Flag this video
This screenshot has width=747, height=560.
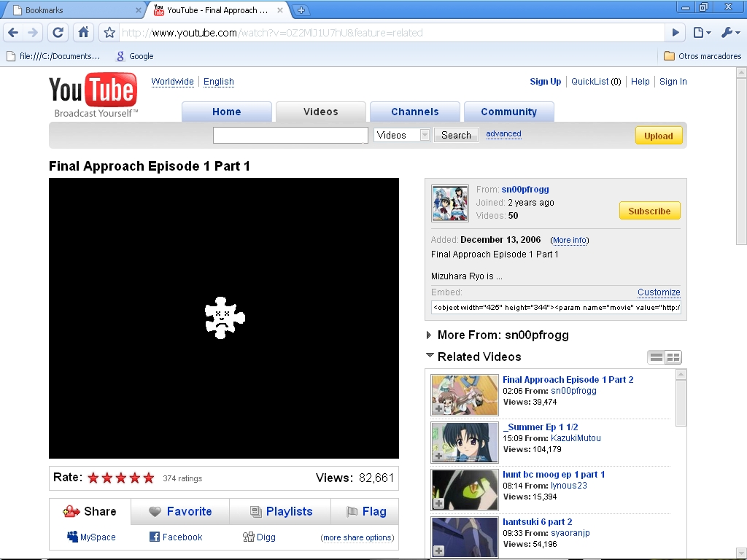(x=365, y=511)
